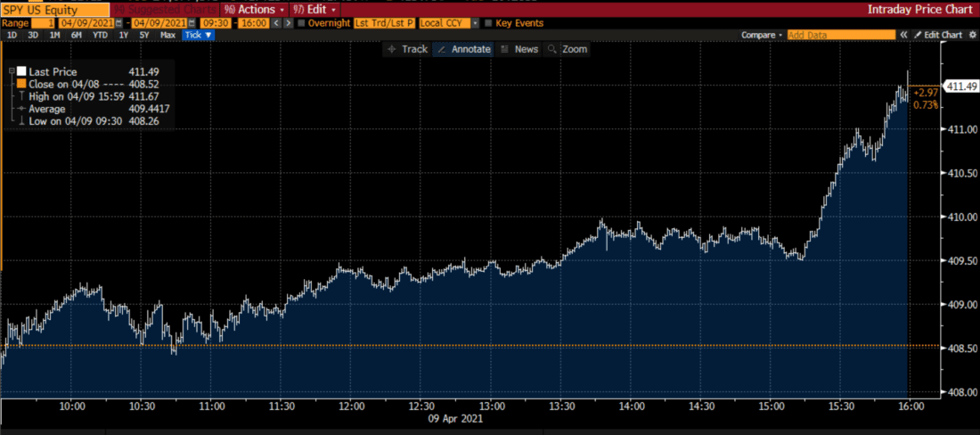Click the Last Price legend label
Screen dimensions: 980x435
click(53, 72)
